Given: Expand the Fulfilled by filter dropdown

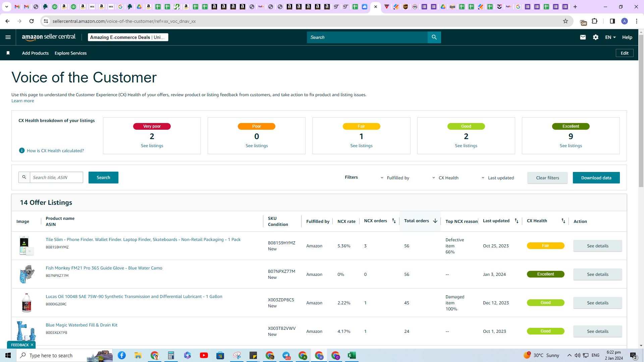Looking at the screenshot, I should tap(395, 178).
